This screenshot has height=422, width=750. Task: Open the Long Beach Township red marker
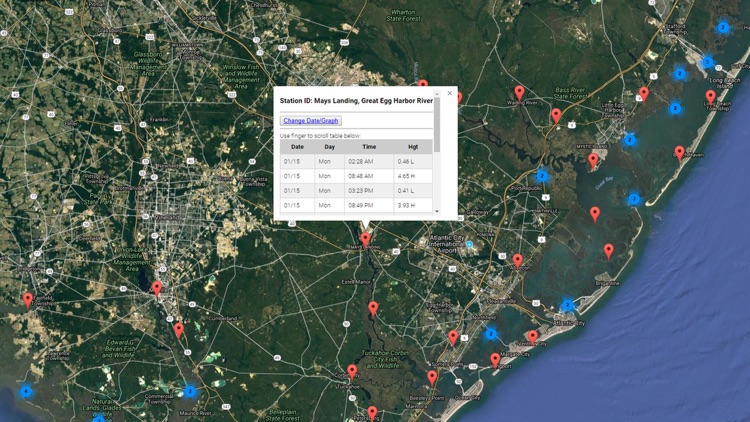711,97
